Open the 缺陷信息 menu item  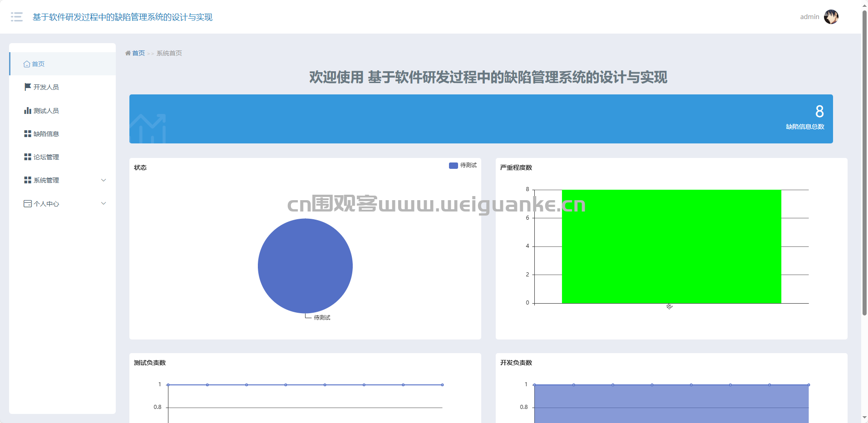click(46, 134)
